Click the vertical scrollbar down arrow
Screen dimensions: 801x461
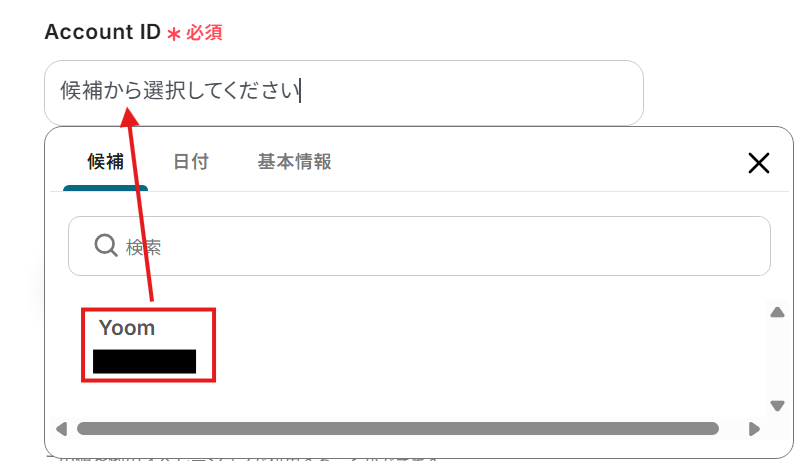[777, 406]
